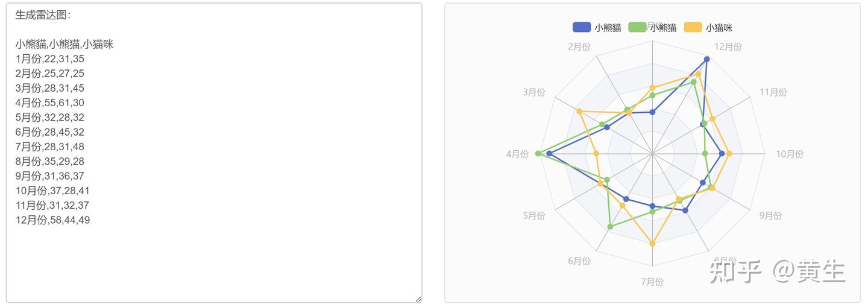
Task: Click the green data point at 12月份
Action: 694,81
